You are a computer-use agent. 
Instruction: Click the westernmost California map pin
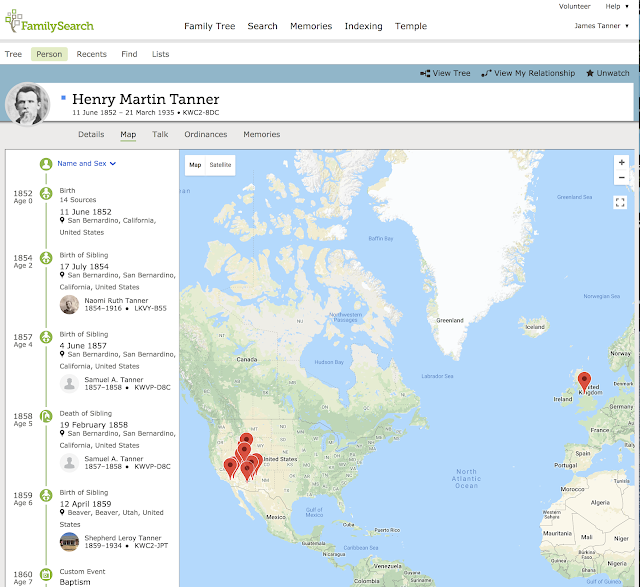[x=231, y=467]
